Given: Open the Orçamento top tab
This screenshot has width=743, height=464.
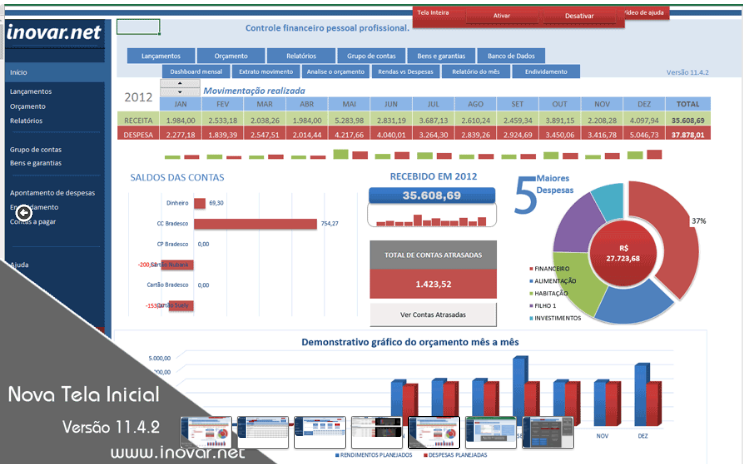Looking at the screenshot, I should point(231,56).
